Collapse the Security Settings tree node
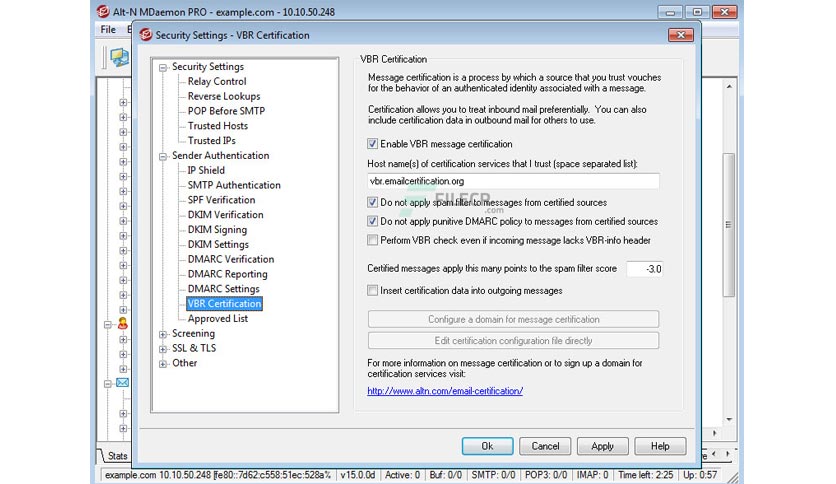This screenshot has width=836, height=484. pos(163,68)
